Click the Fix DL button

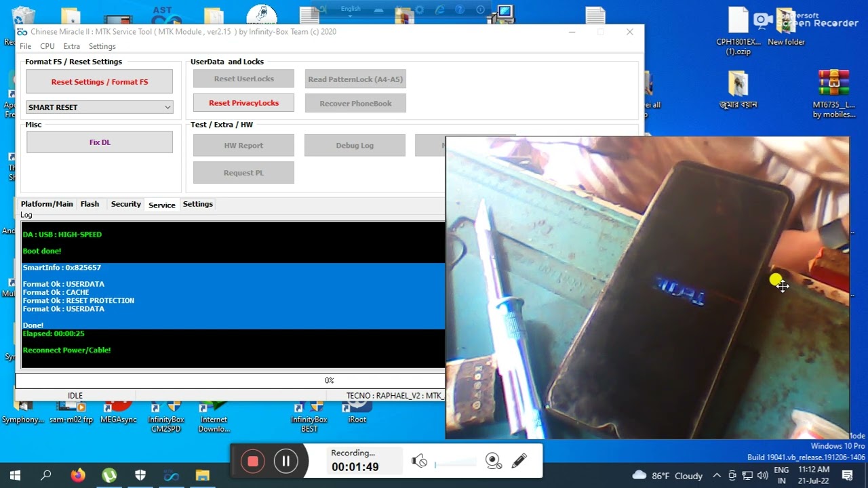click(x=100, y=142)
